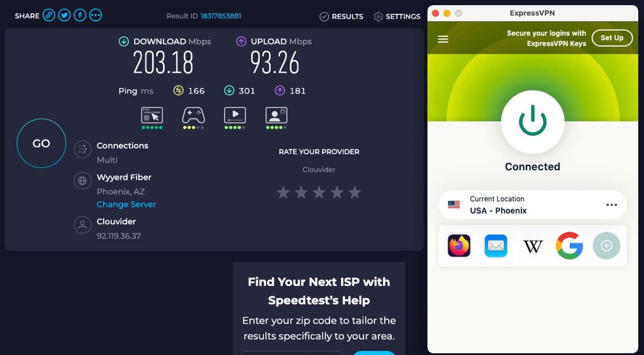Click the Phoenix, AZ server location
This screenshot has height=355, width=644.
[x=121, y=192]
